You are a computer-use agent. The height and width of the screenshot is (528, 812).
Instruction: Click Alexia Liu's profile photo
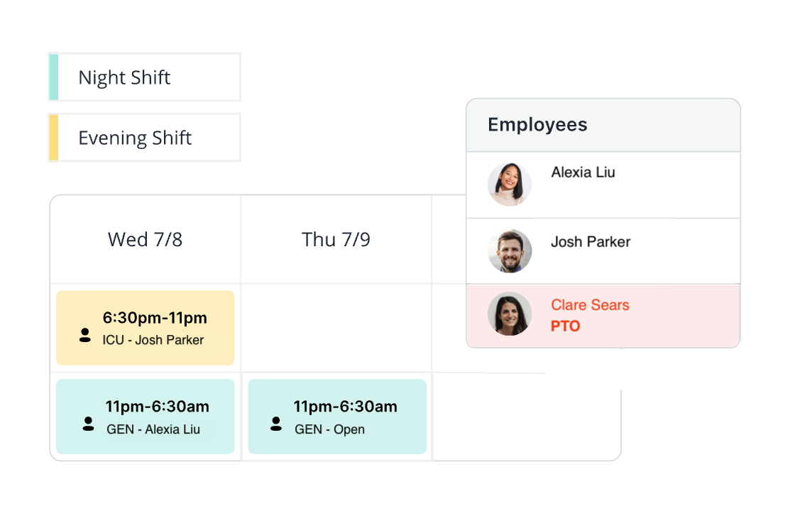510,185
